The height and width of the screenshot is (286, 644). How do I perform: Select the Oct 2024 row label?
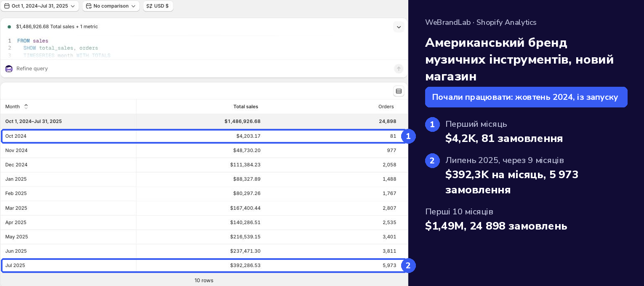point(16,136)
